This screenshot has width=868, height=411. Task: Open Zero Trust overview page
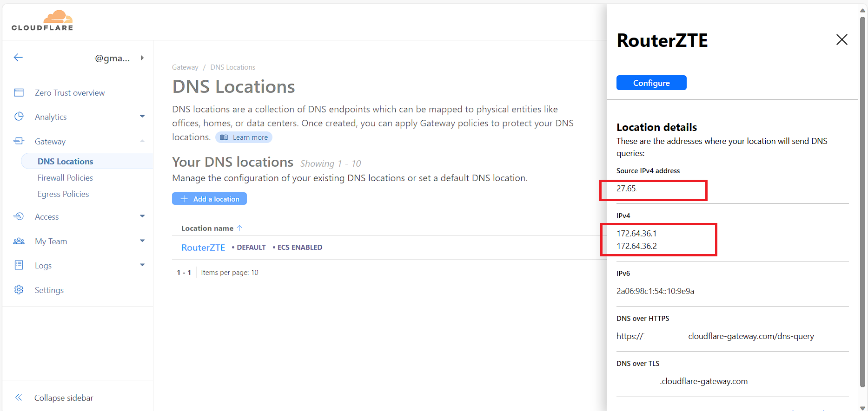(x=70, y=93)
